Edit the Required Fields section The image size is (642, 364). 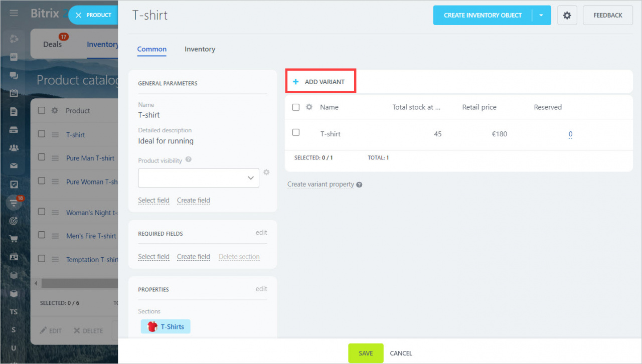pyautogui.click(x=261, y=233)
